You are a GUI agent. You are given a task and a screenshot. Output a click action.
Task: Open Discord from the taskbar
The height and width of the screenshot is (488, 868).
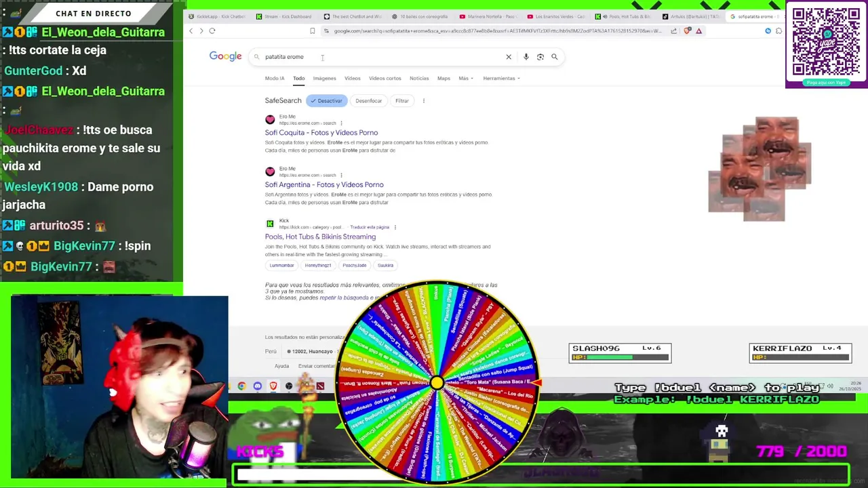point(258,386)
